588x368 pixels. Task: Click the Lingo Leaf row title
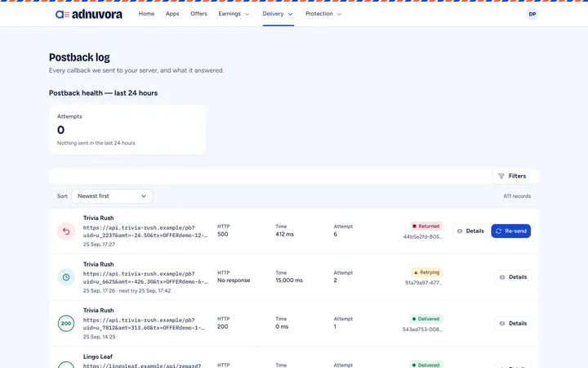click(98, 357)
